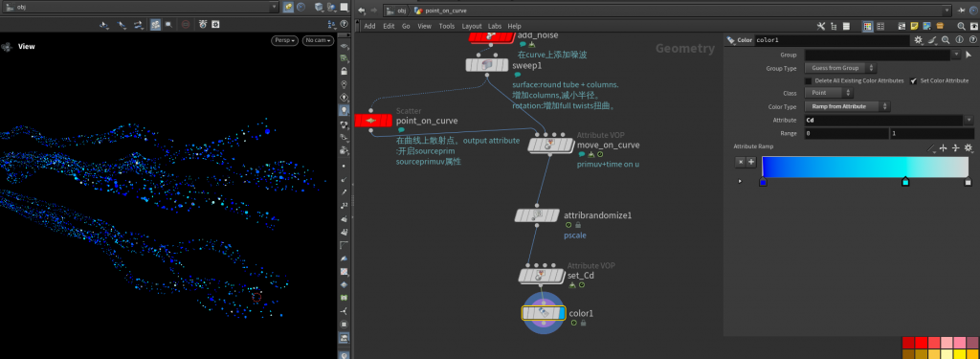This screenshot has width=980, height=359.
Task: Open the Edit menu
Action: [389, 26]
